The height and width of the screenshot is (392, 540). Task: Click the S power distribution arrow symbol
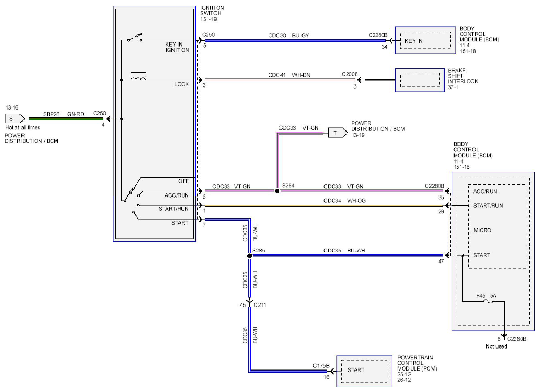[x=14, y=119]
